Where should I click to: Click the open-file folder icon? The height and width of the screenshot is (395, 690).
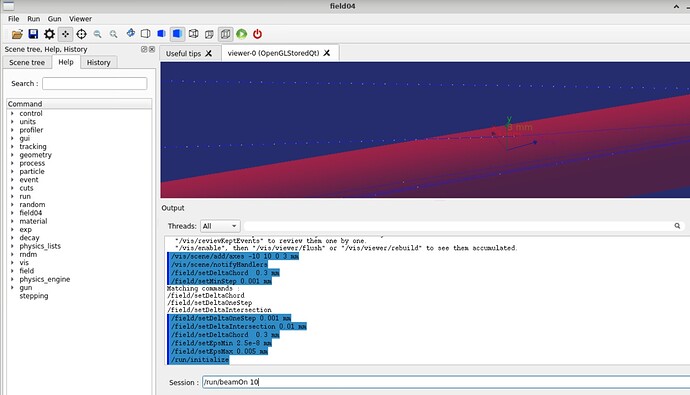(17, 34)
